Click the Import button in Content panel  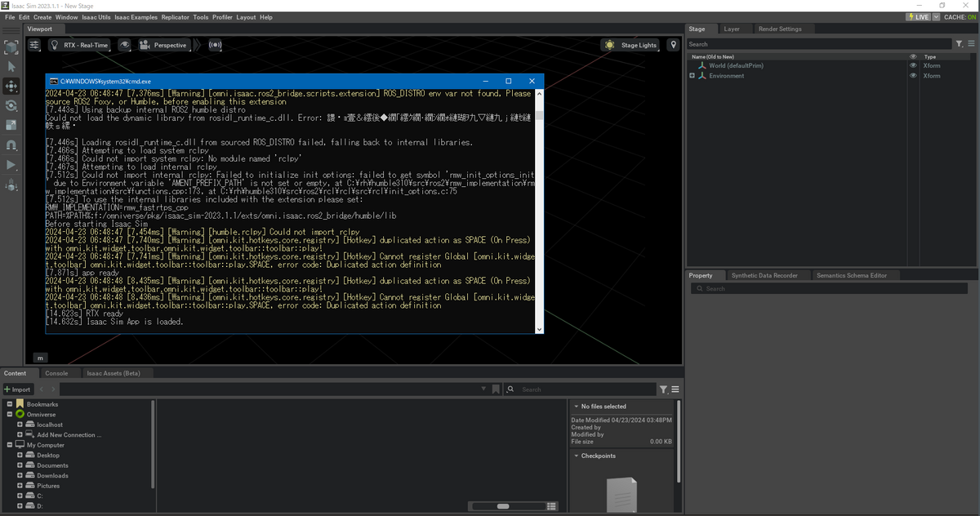[x=17, y=389]
